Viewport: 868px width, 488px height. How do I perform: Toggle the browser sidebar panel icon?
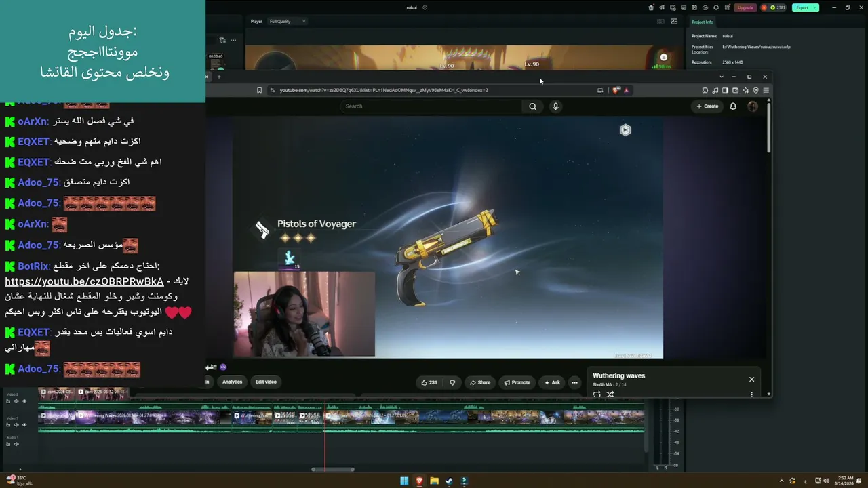tap(725, 90)
